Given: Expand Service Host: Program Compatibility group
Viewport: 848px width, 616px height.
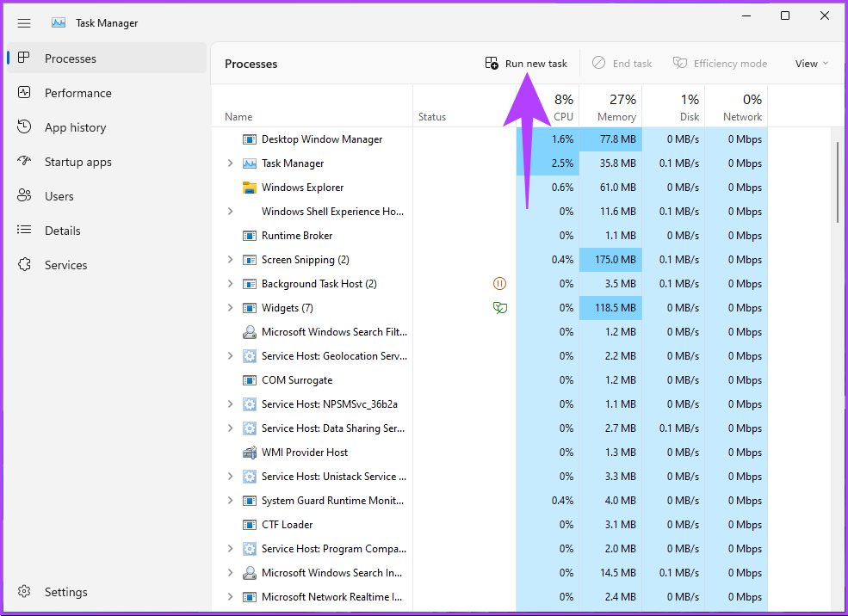Looking at the screenshot, I should (231, 548).
